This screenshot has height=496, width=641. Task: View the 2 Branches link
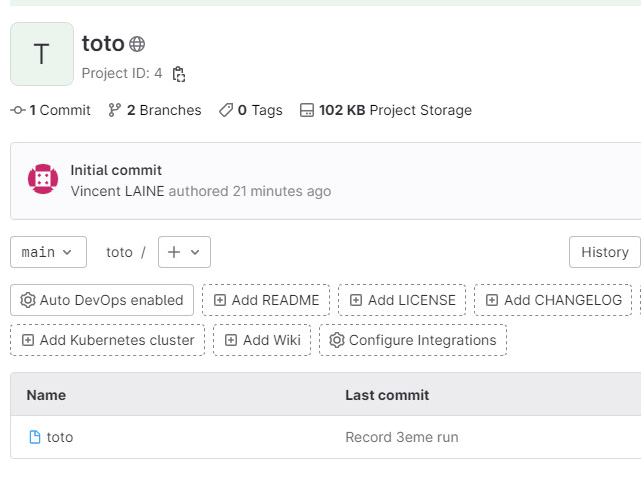[164, 110]
